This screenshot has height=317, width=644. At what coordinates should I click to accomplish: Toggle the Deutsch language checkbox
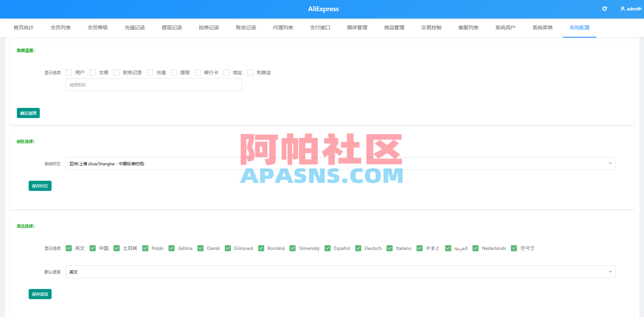point(358,248)
